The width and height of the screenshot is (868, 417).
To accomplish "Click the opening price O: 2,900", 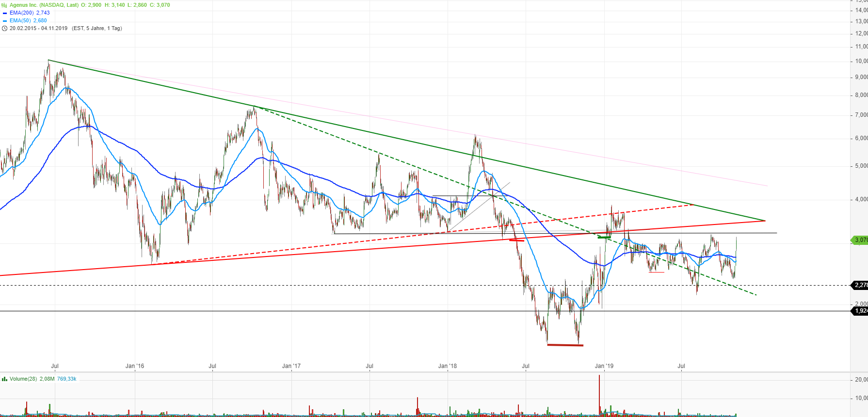I will tap(92, 5).
